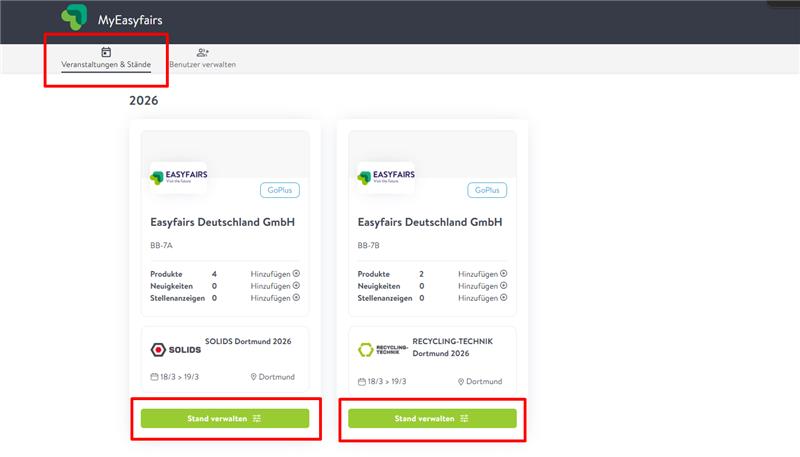This screenshot has width=800, height=457.
Task: Click the GoPlus badge on stand BB-7B
Action: click(x=487, y=190)
